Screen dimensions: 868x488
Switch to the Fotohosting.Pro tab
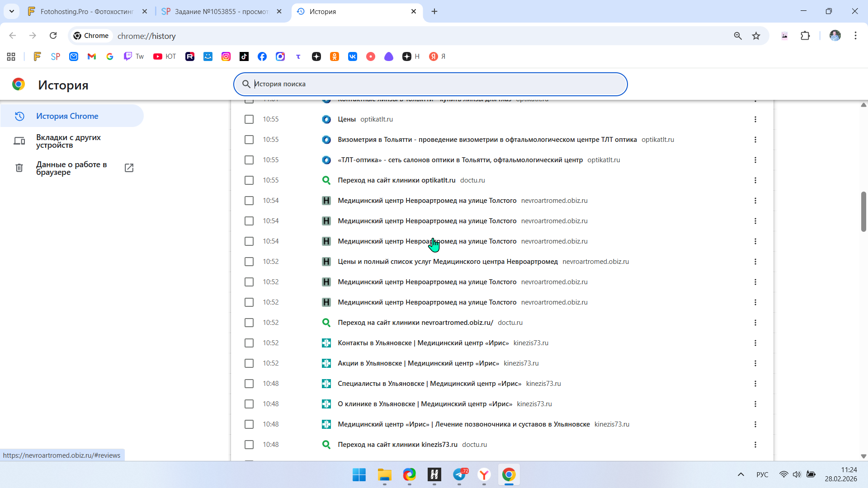(x=87, y=12)
